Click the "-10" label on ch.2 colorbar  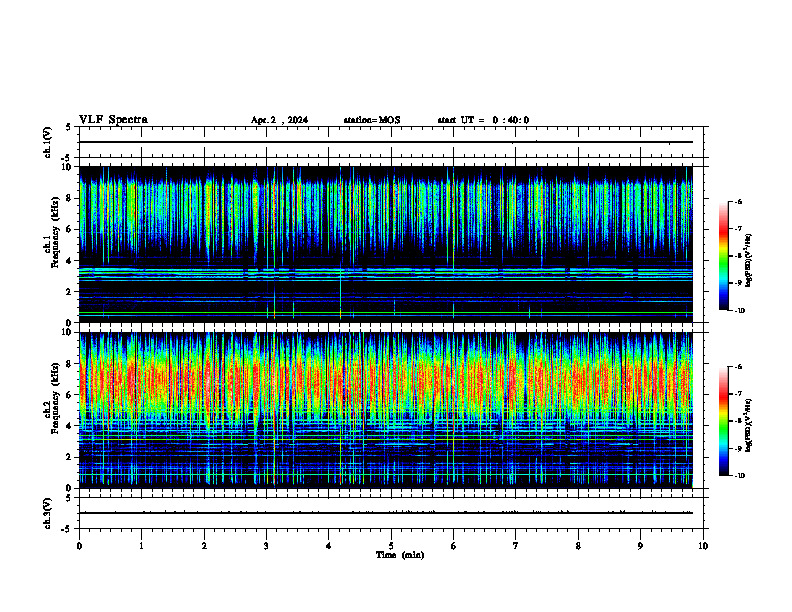point(739,476)
